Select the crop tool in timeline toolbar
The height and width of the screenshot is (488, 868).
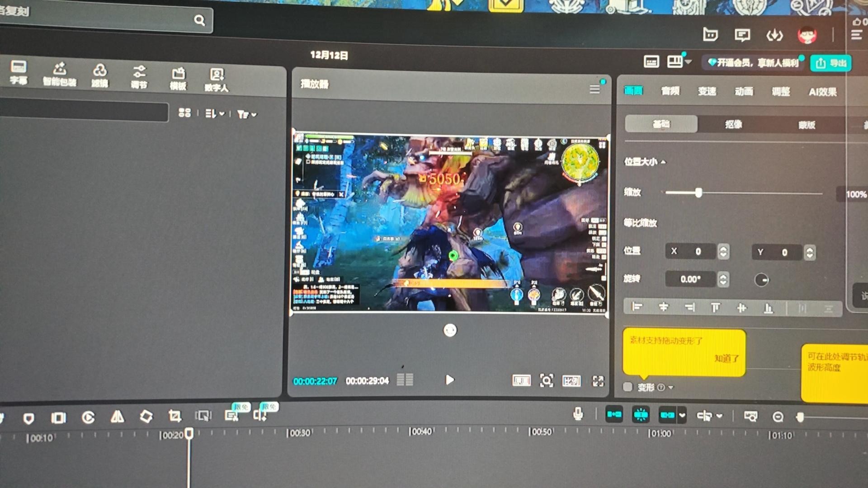pos(175,416)
